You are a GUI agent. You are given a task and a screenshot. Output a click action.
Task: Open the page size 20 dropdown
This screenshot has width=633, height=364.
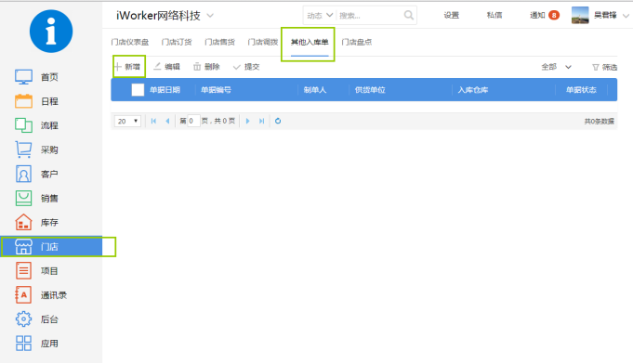point(127,121)
